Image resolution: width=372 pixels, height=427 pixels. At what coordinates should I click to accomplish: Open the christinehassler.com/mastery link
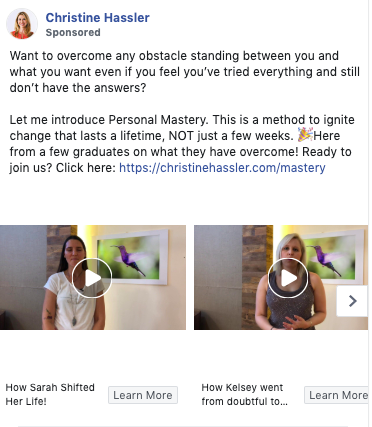222,167
